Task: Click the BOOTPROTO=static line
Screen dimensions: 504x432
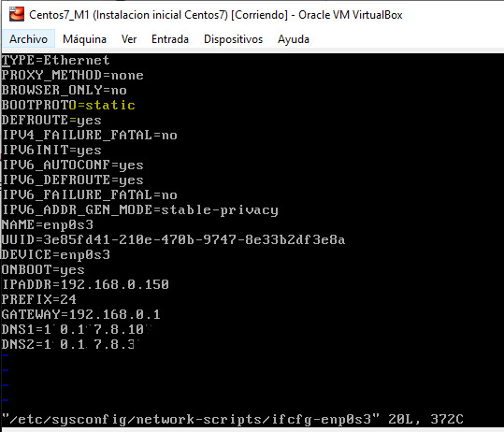Action: (68, 105)
